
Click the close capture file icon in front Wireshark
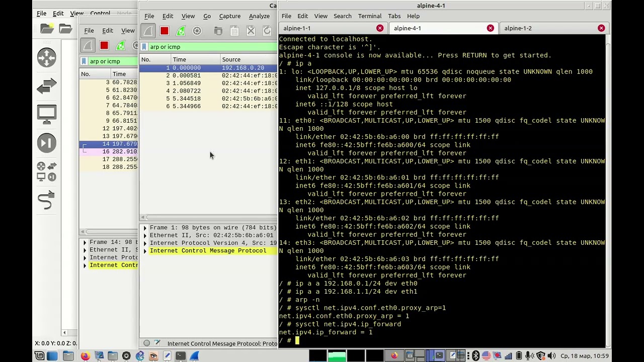click(251, 31)
